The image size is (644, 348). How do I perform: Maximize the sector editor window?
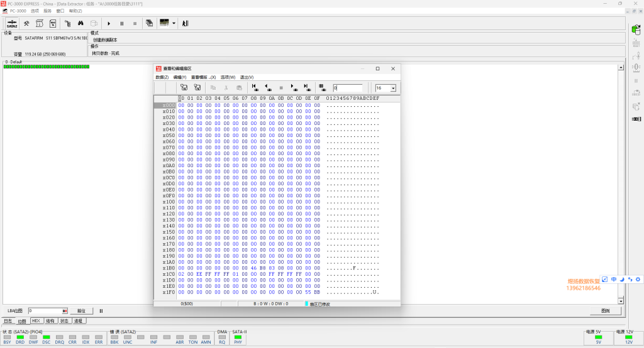pyautogui.click(x=378, y=68)
